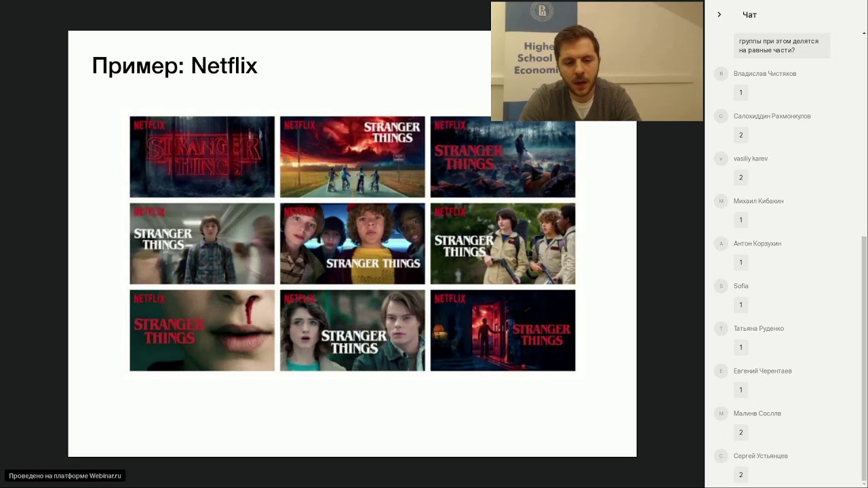Click the presenter webcam video
Image resolution: width=868 pixels, height=488 pixels.
(x=597, y=61)
